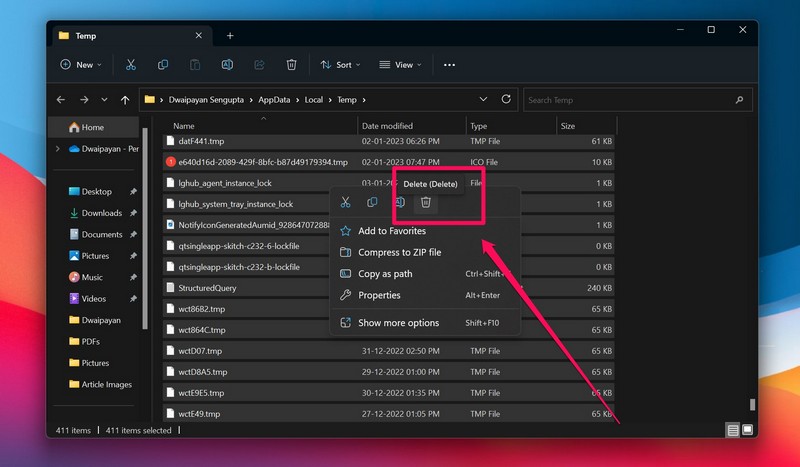Image resolution: width=800 pixels, height=467 pixels.
Task: Select Show more options entry
Action: 398,323
